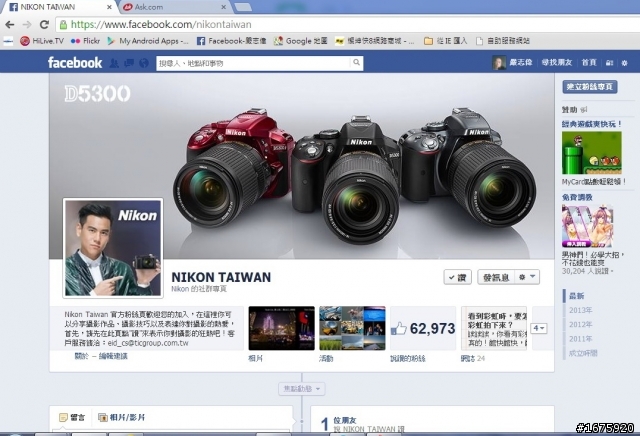Open the Highlights dropdown on the timeline
Screen dimensions: 640x436
point(302,389)
